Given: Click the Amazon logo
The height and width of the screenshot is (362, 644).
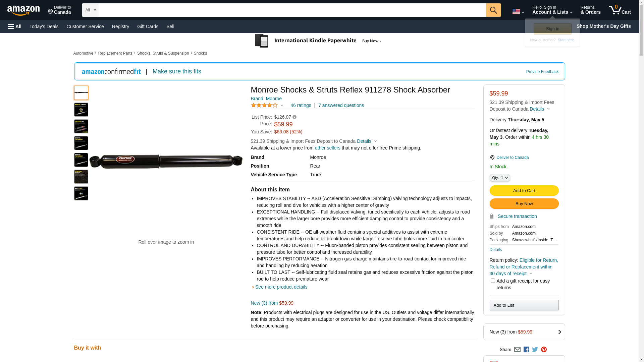Looking at the screenshot, I should click(x=23, y=10).
